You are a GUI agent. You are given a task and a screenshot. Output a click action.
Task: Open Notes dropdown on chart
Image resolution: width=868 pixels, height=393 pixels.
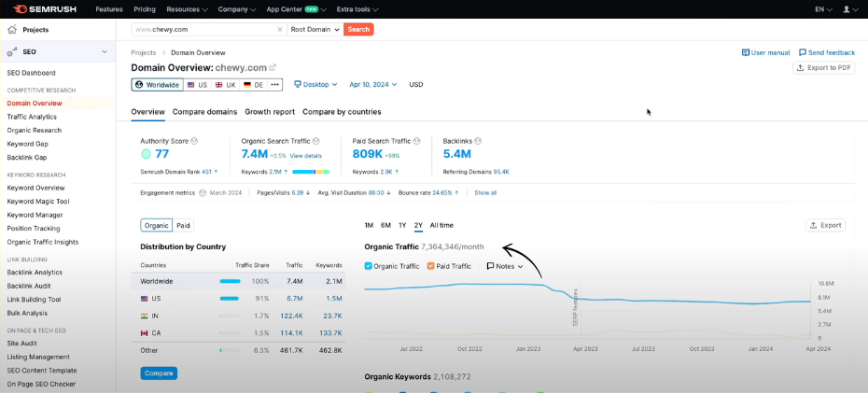[504, 266]
